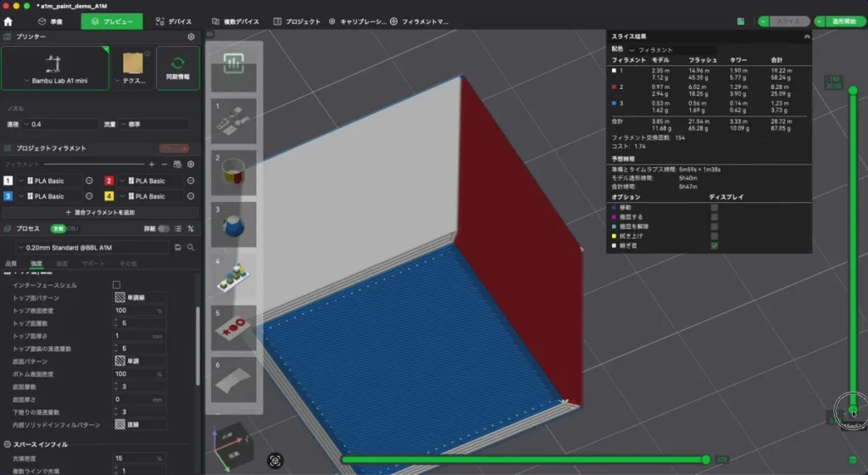Screen dimensions: 868x475
Task: Edit filament 1 preset icon
Action: 89,181
